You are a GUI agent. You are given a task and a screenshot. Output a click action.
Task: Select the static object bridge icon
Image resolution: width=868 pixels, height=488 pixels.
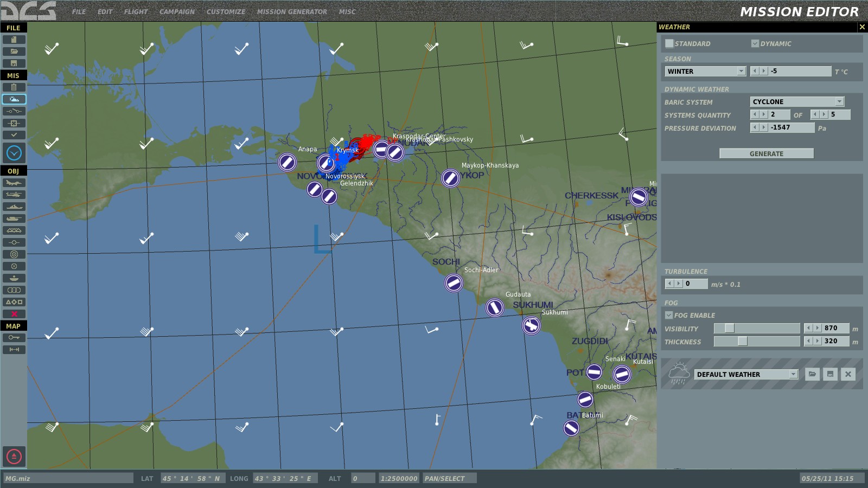pyautogui.click(x=14, y=230)
